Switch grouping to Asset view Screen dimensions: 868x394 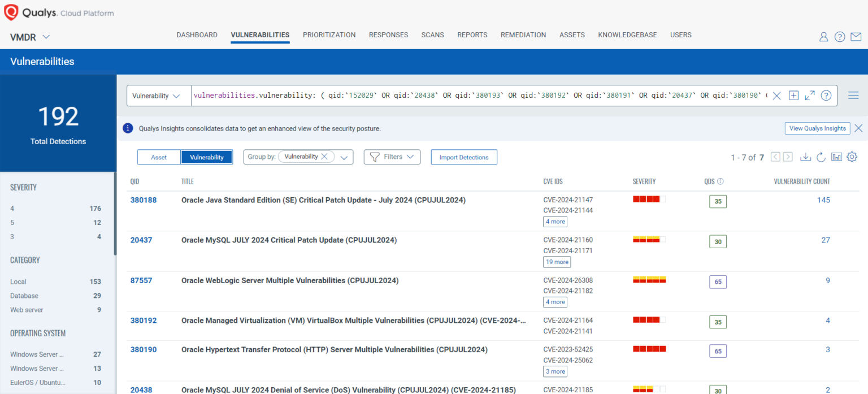[159, 157]
